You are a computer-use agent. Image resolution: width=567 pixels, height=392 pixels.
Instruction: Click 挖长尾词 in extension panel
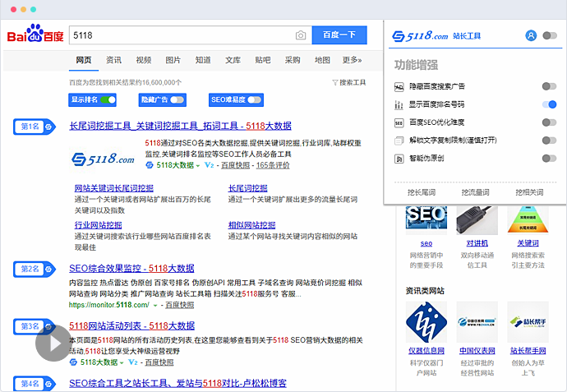[x=422, y=192]
